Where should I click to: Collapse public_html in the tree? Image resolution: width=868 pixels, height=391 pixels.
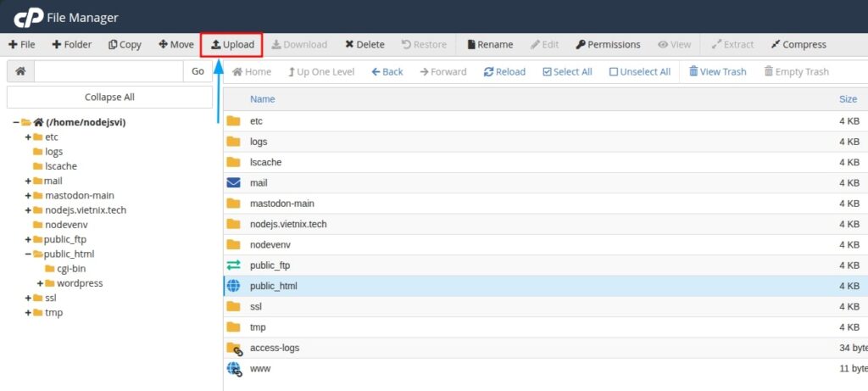click(x=28, y=254)
